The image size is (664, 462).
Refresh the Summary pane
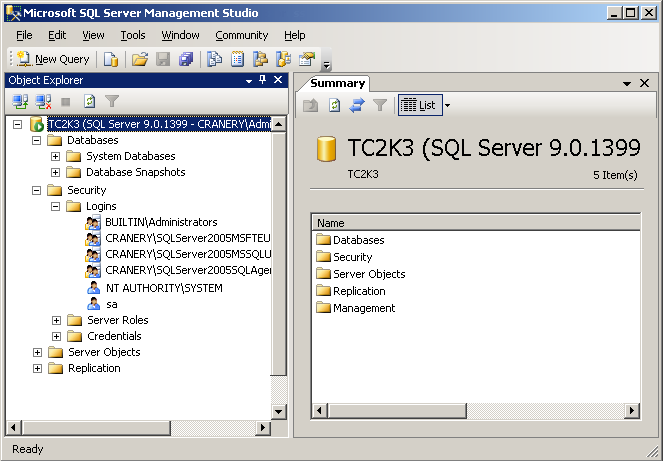click(x=334, y=105)
